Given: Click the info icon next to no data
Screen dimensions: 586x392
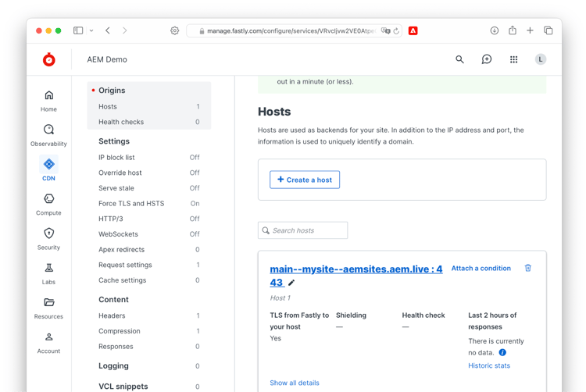Looking at the screenshot, I should pos(502,352).
